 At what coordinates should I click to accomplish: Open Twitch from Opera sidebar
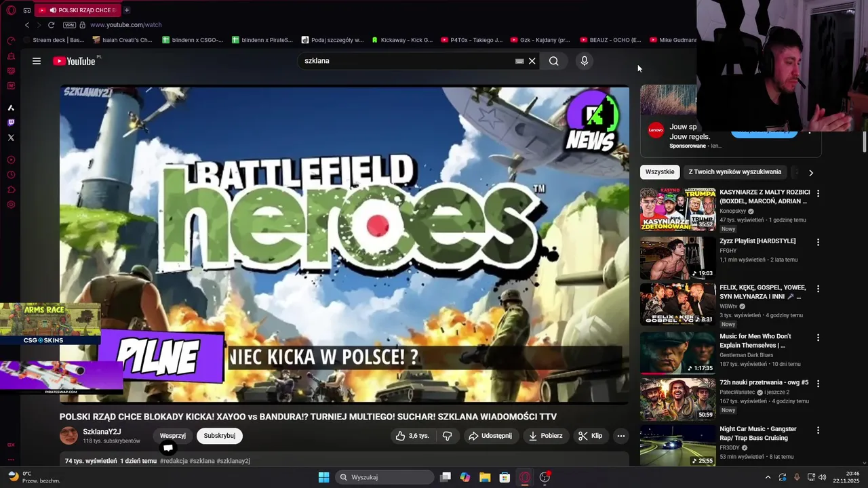(x=11, y=123)
